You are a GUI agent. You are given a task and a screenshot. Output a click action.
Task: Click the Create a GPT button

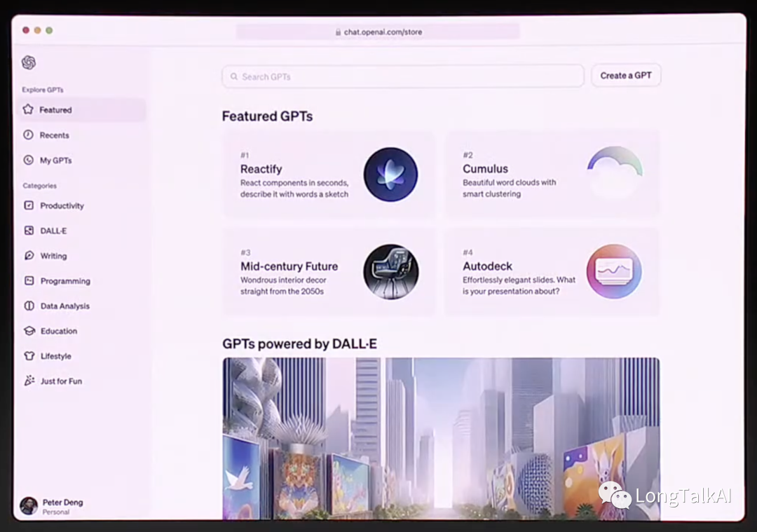(x=626, y=75)
